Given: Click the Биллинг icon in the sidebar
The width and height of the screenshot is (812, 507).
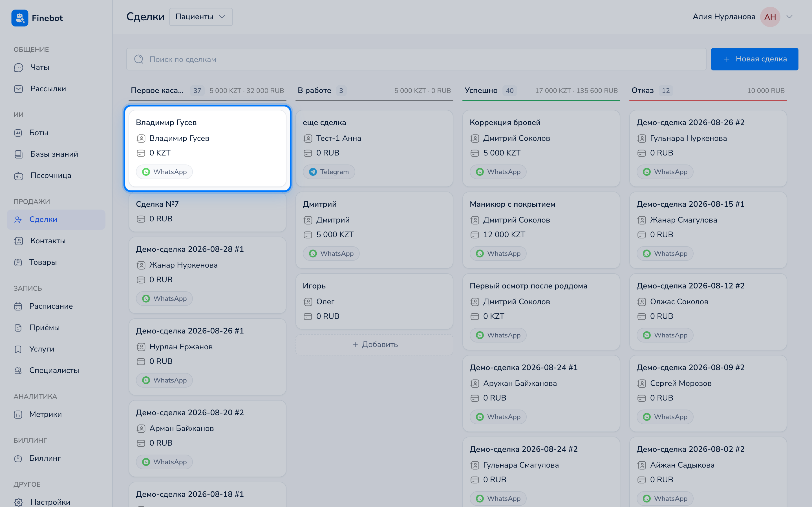Looking at the screenshot, I should click(x=18, y=458).
